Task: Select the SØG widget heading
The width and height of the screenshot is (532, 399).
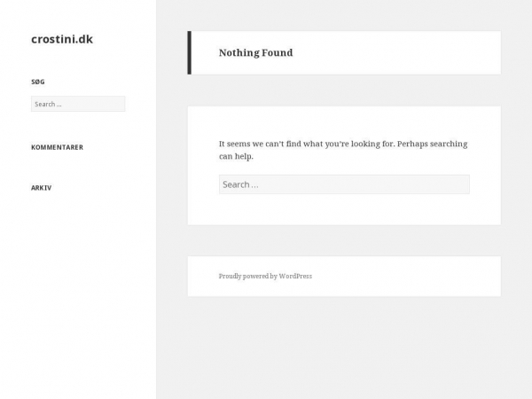Action: tap(38, 82)
